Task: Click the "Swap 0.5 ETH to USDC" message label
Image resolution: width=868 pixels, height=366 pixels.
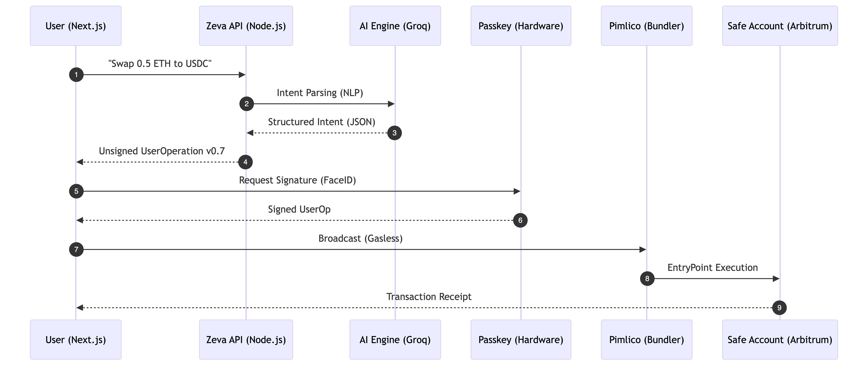Action: click(x=160, y=64)
